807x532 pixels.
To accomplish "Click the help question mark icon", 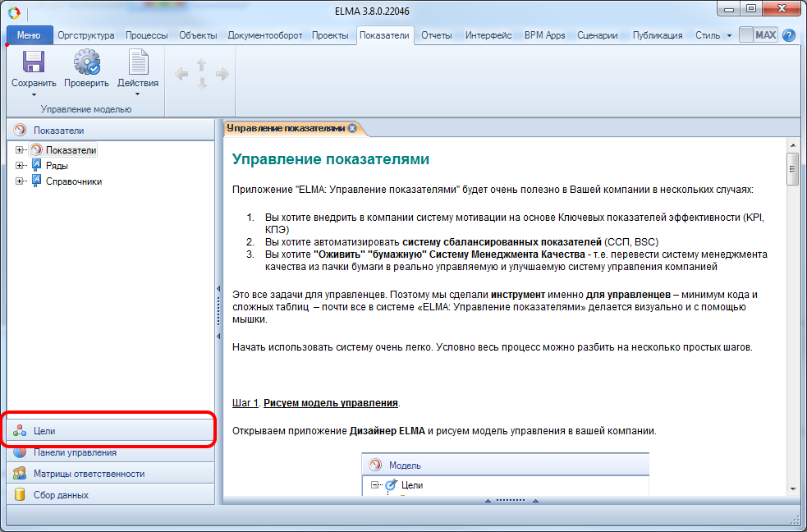I will click(789, 35).
